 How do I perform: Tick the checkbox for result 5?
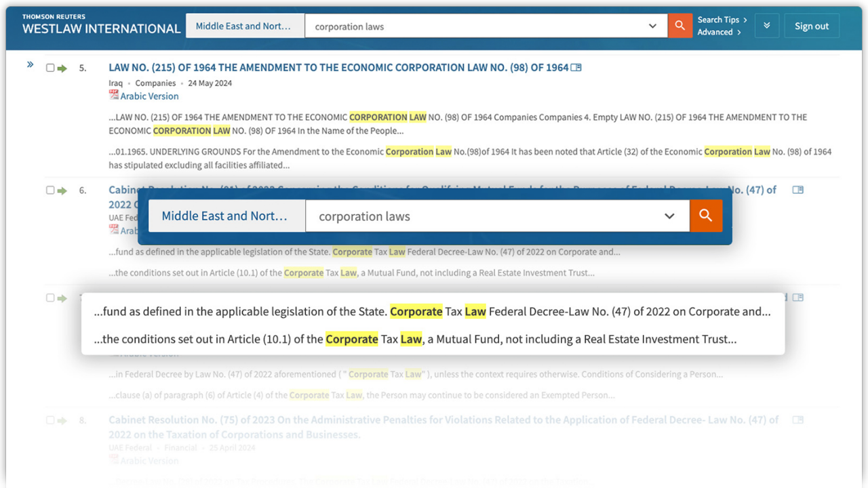coord(50,68)
